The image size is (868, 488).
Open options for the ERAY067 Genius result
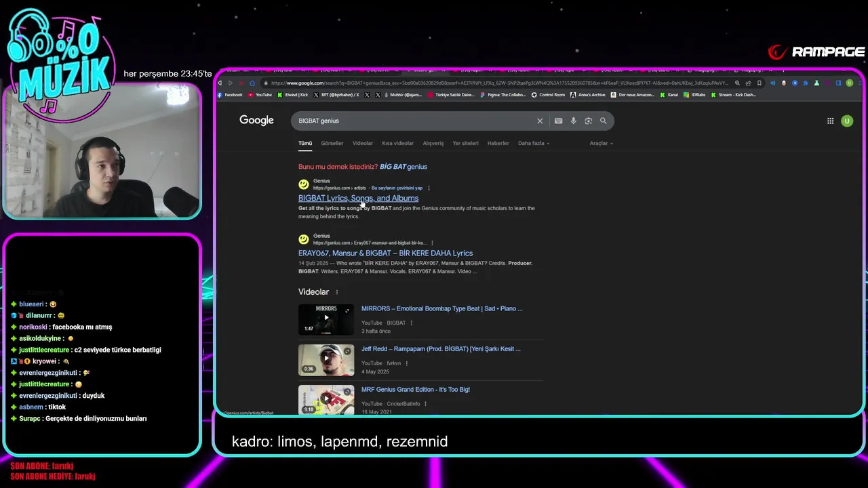click(432, 243)
